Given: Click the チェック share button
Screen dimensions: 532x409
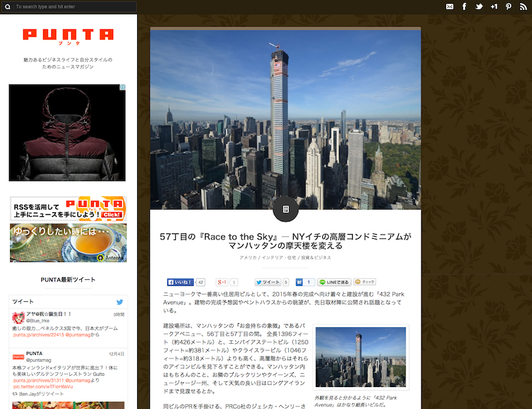Looking at the screenshot, I should (365, 282).
